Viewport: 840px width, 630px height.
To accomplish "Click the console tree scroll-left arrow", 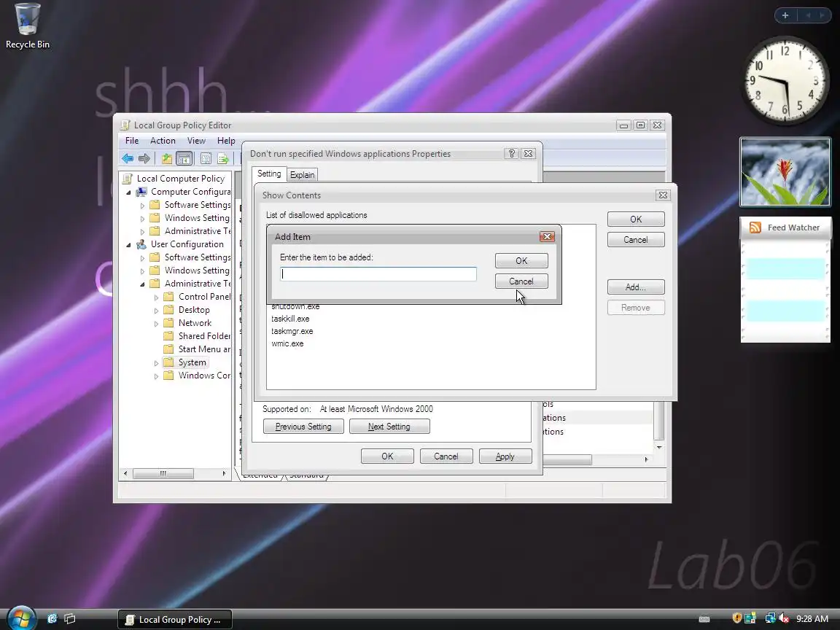I will (125, 473).
